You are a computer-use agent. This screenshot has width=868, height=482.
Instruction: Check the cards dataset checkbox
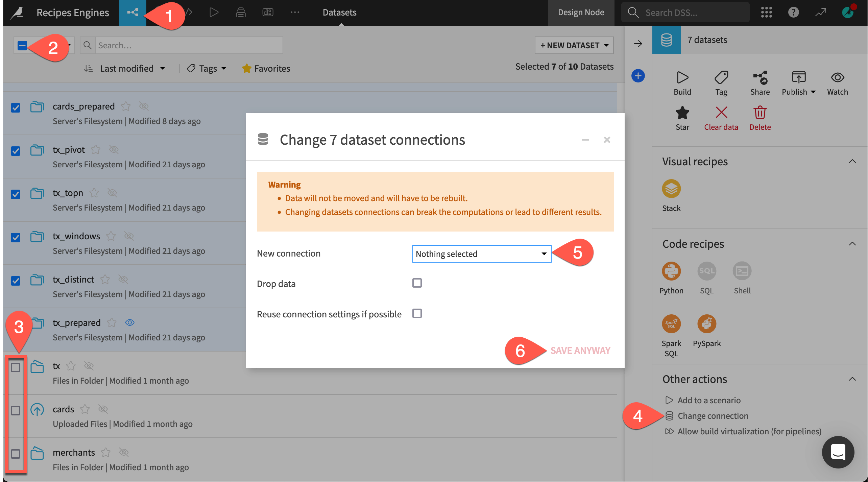pyautogui.click(x=16, y=411)
